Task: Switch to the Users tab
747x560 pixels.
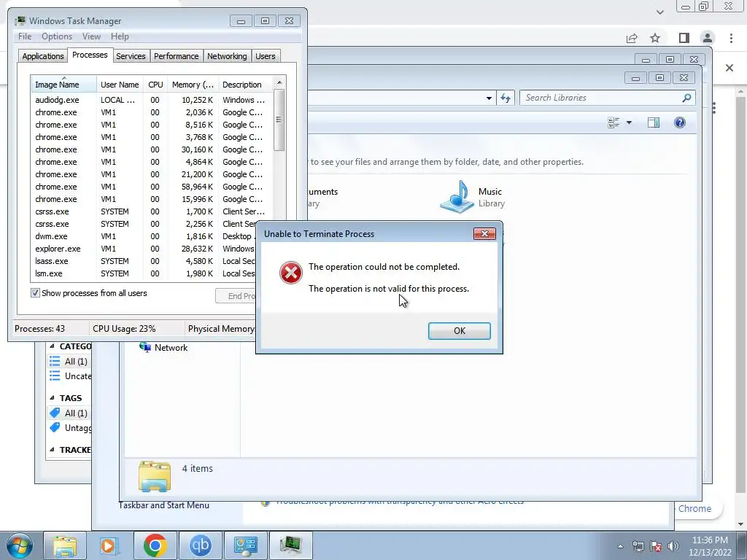Action: [x=265, y=55]
